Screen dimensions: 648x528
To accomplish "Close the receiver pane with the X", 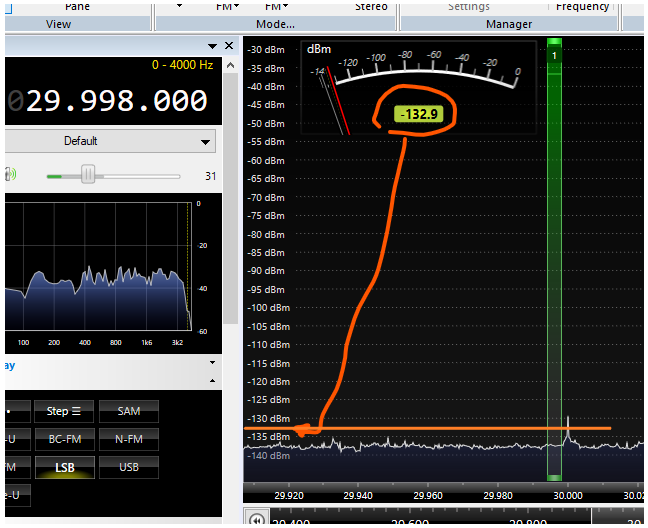I will pyautogui.click(x=229, y=45).
